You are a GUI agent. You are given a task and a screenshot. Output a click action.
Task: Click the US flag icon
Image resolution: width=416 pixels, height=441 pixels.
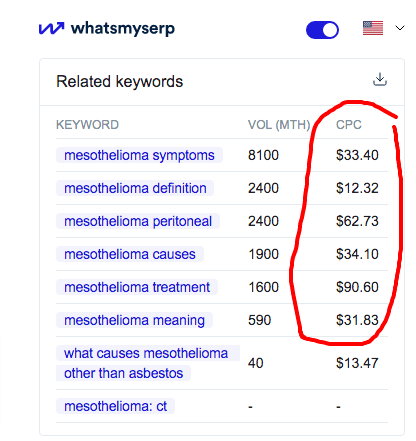[373, 28]
